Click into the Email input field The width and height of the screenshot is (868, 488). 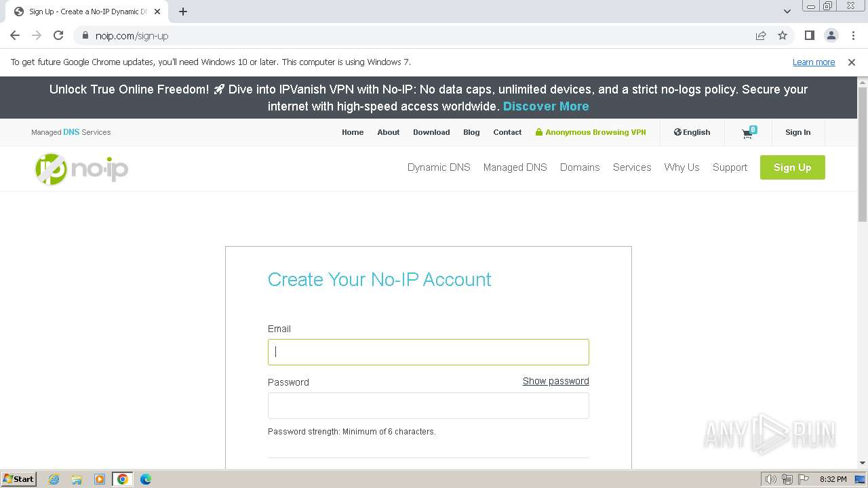click(429, 352)
